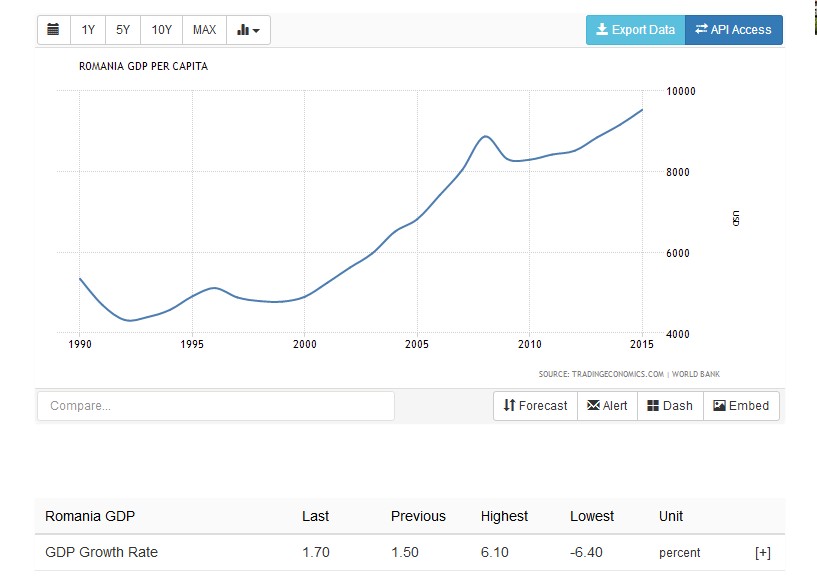
Task: Open the chart type dropdown
Action: click(248, 30)
